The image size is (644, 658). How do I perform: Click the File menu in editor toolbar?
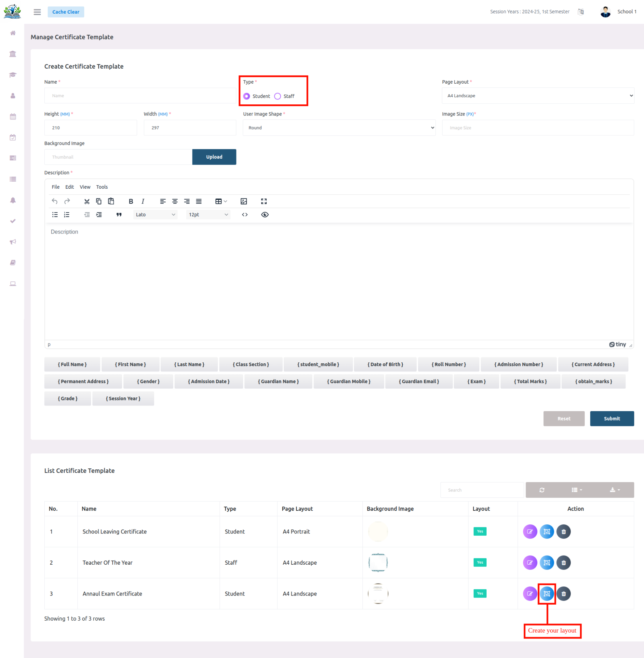click(x=55, y=186)
